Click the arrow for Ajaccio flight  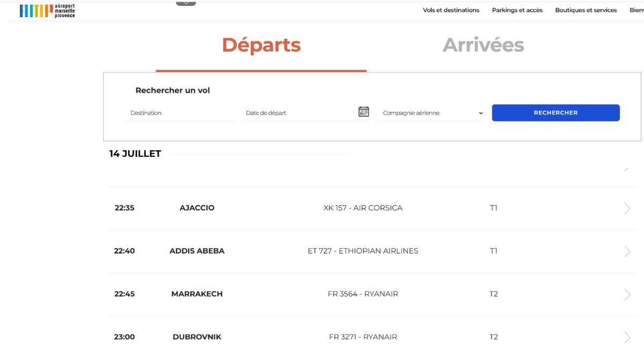point(627,208)
